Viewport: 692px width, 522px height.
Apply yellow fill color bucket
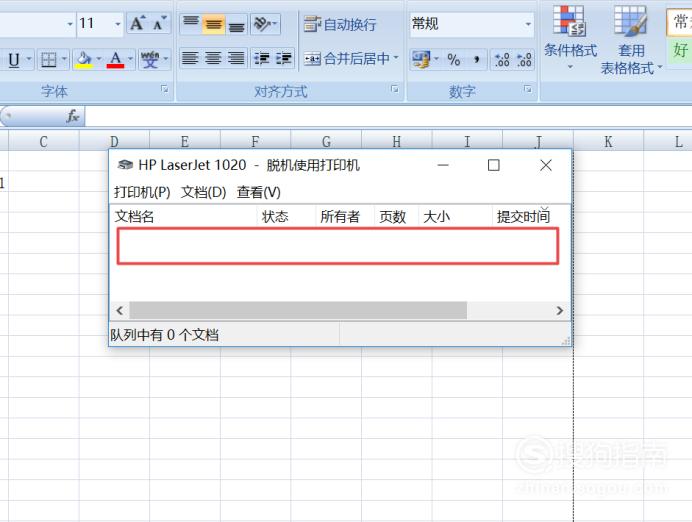[84, 60]
